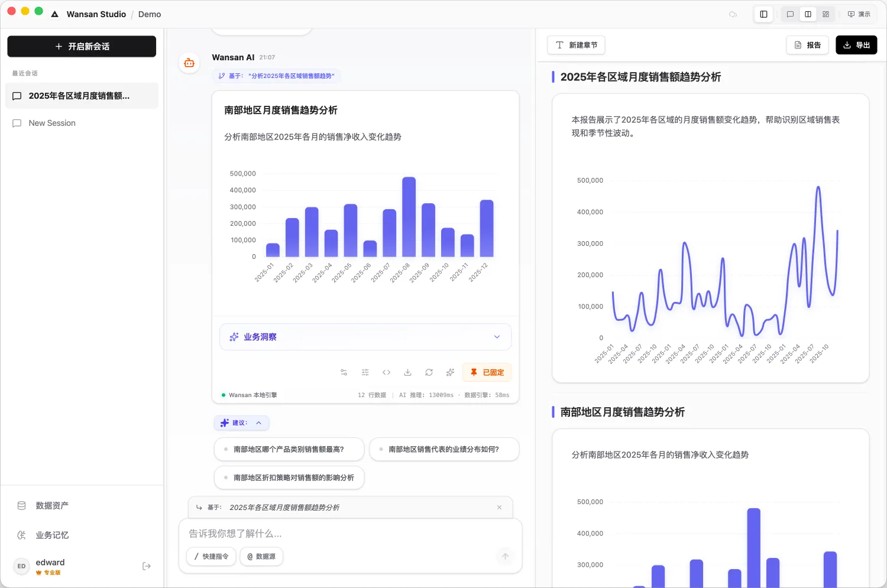This screenshot has width=887, height=588.
Task: Switch to the grid dashboard view
Action: 826,14
